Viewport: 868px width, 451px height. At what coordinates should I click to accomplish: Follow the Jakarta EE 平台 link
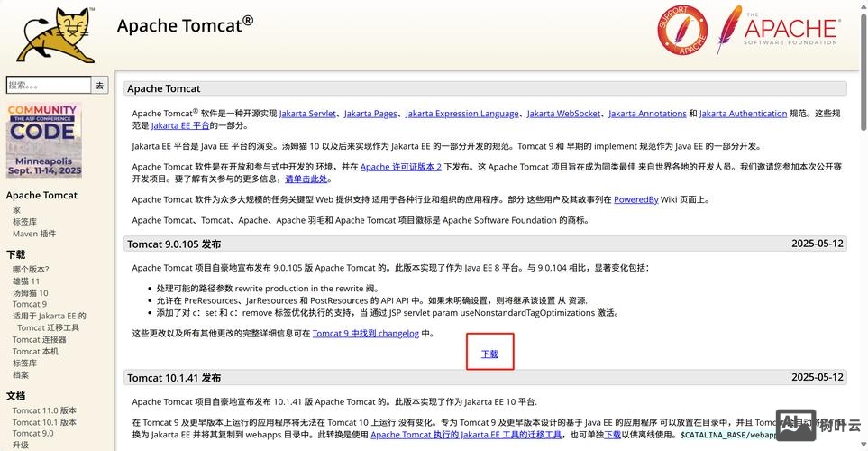[180, 125]
